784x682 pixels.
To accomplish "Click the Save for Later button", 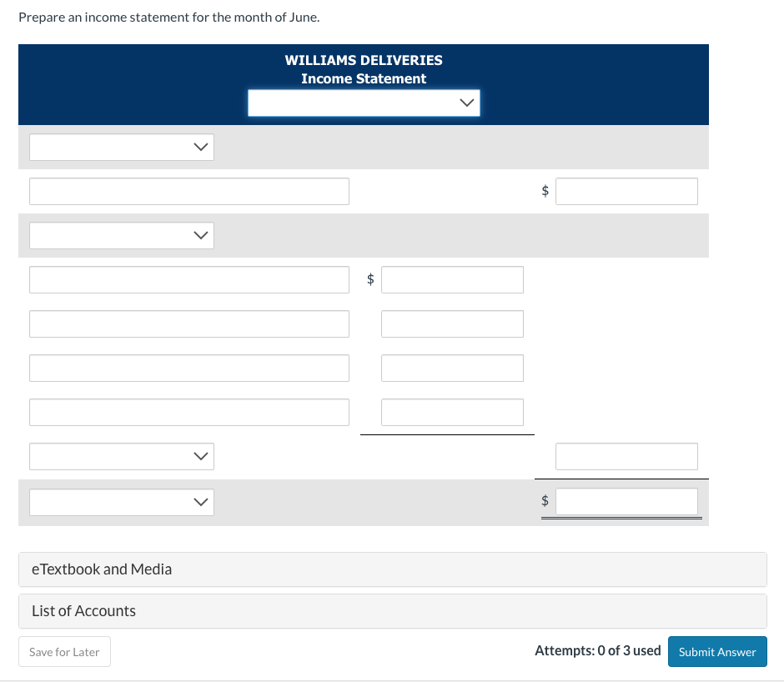I will pos(64,651).
